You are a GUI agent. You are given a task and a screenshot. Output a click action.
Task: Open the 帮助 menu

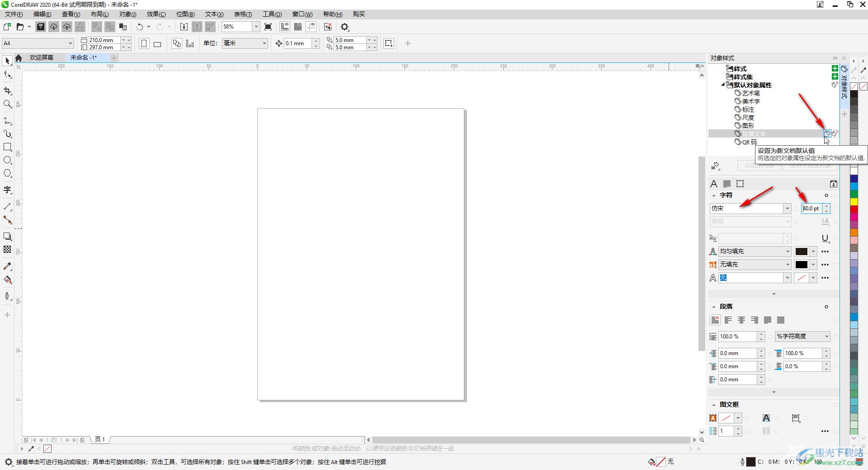click(x=332, y=14)
